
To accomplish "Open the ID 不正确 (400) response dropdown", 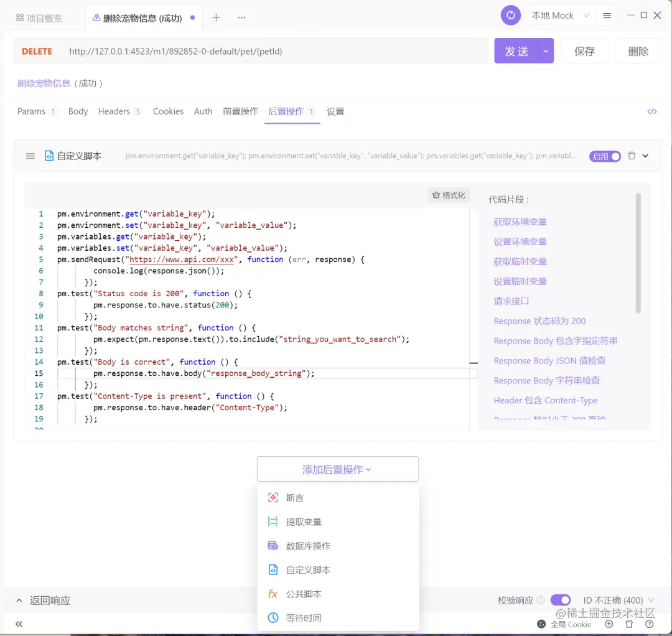I will click(619, 600).
